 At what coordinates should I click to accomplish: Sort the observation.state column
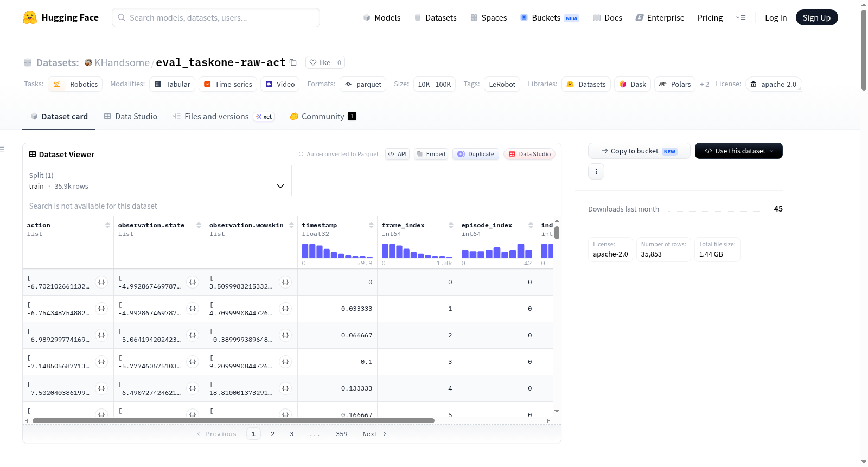[199, 225]
